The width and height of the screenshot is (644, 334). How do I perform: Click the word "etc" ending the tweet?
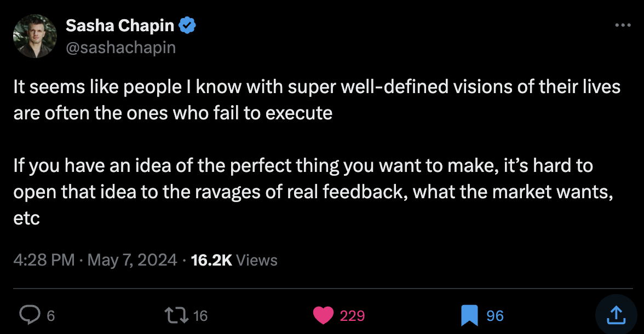click(x=27, y=218)
